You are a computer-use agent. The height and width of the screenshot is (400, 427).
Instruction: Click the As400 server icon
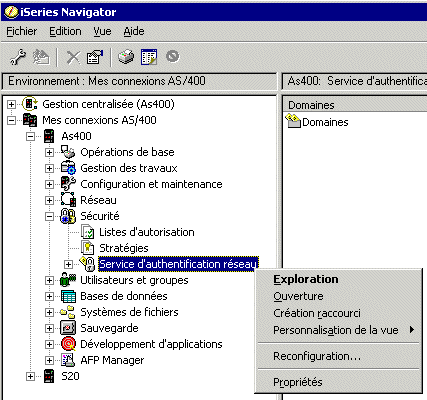[49, 136]
